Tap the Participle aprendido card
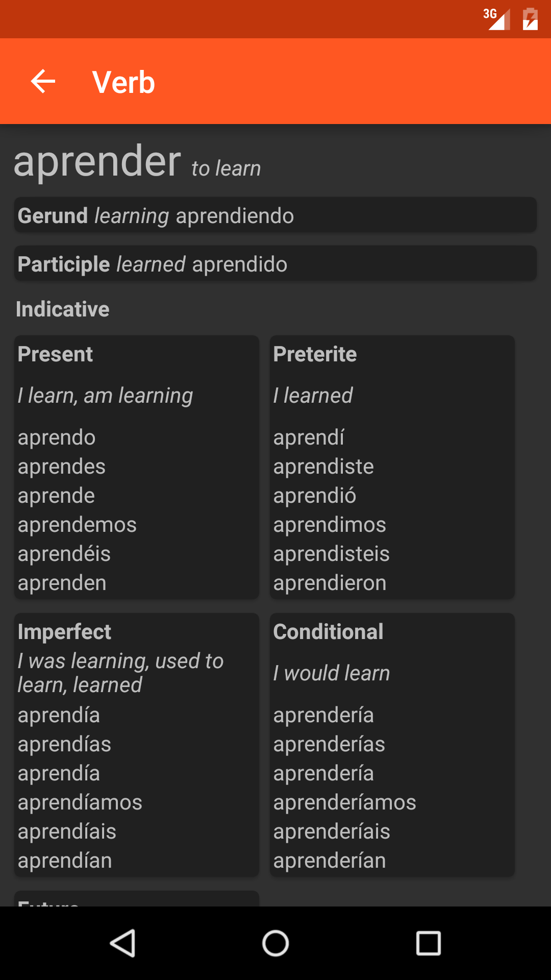 click(x=275, y=264)
